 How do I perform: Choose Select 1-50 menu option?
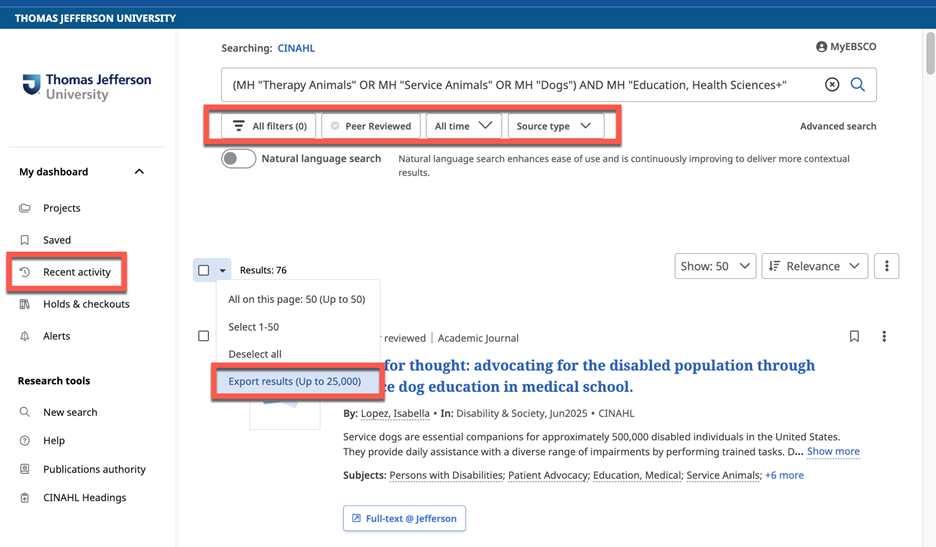(254, 327)
